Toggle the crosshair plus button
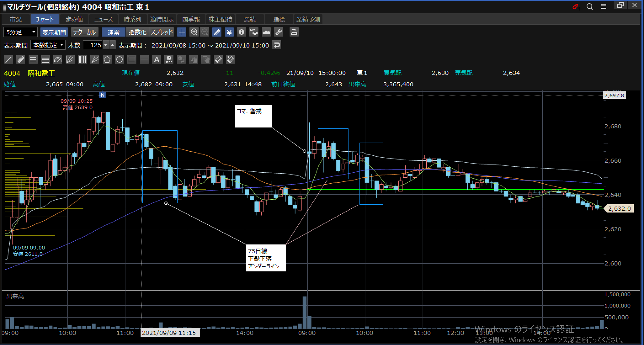644x345 pixels. pyautogui.click(x=182, y=32)
